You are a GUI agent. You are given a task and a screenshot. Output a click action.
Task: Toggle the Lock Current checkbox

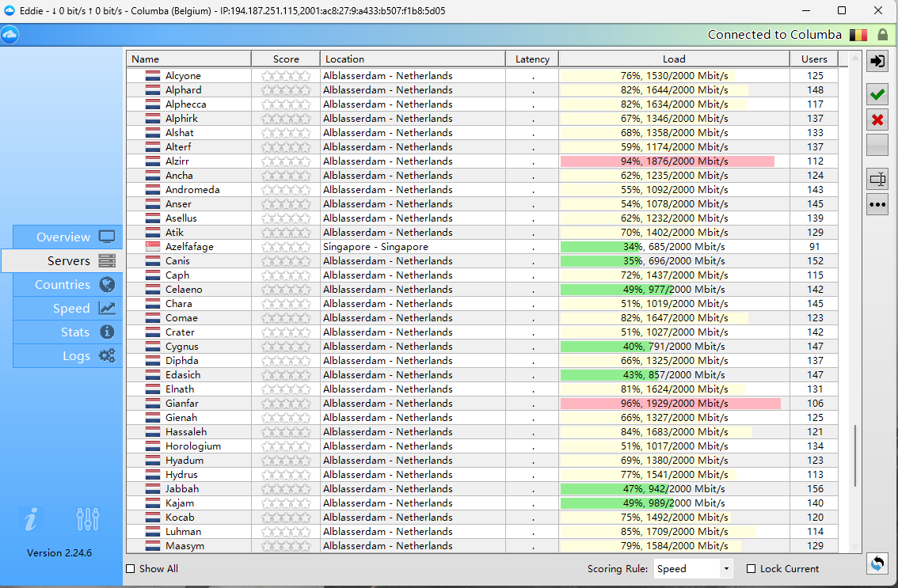click(752, 569)
